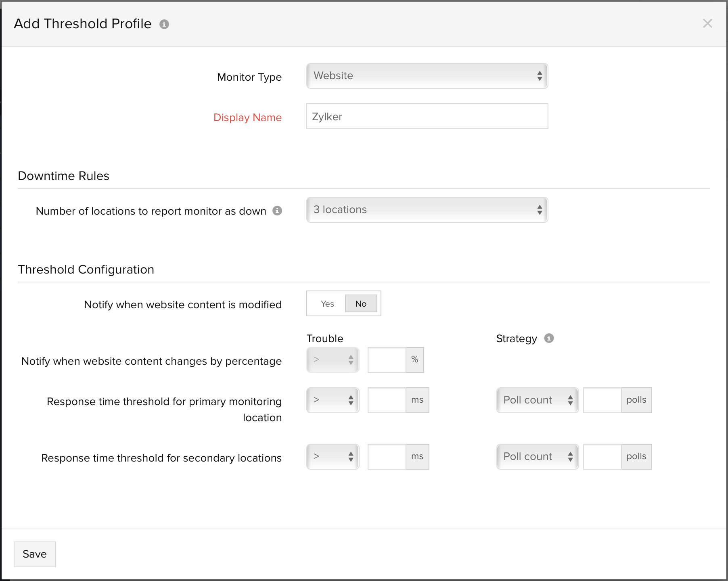Select Yes for website content modified notification

coord(327,303)
